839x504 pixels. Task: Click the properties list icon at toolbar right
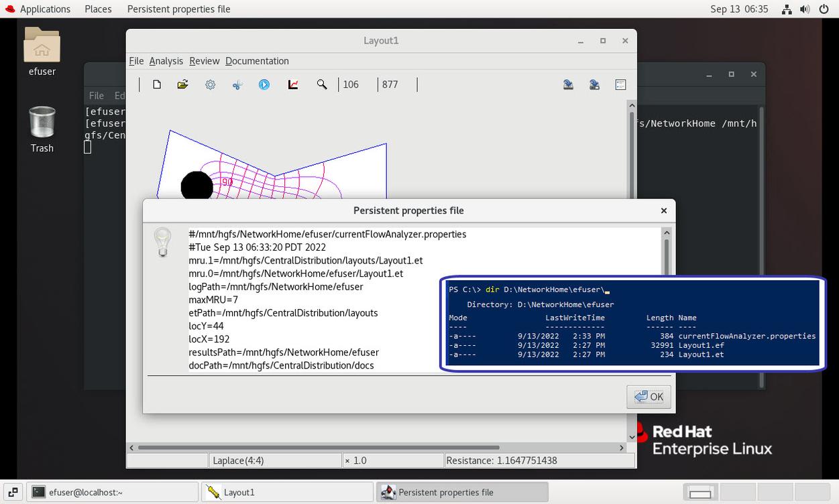[620, 84]
